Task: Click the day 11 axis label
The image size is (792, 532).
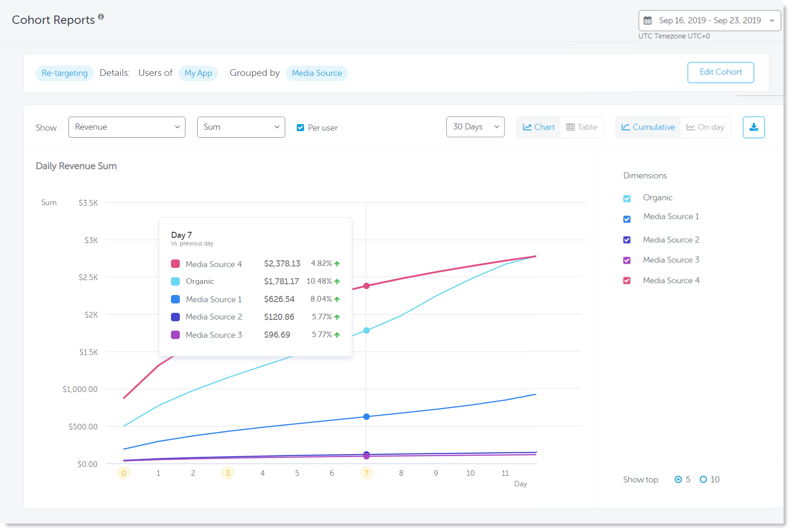Action: coord(505,473)
